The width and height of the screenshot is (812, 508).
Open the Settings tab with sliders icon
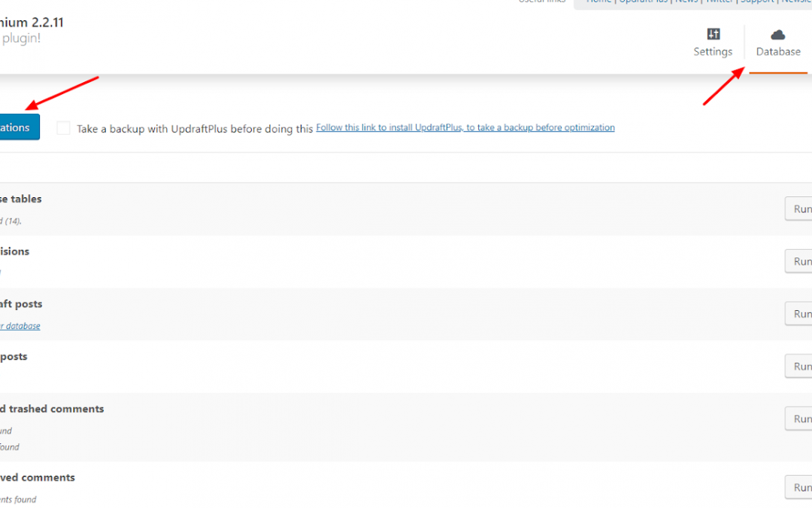713,42
